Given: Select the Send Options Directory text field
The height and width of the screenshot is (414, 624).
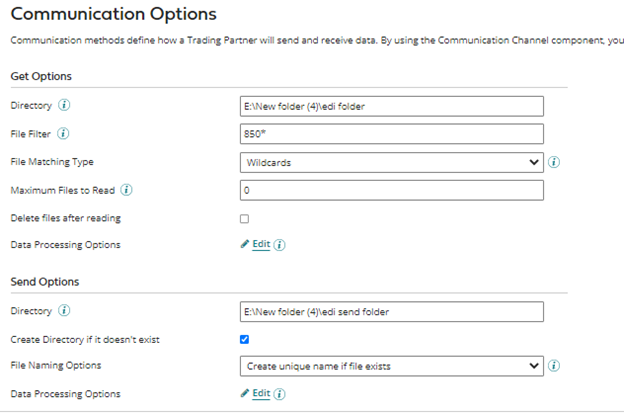Looking at the screenshot, I should 392,312.
